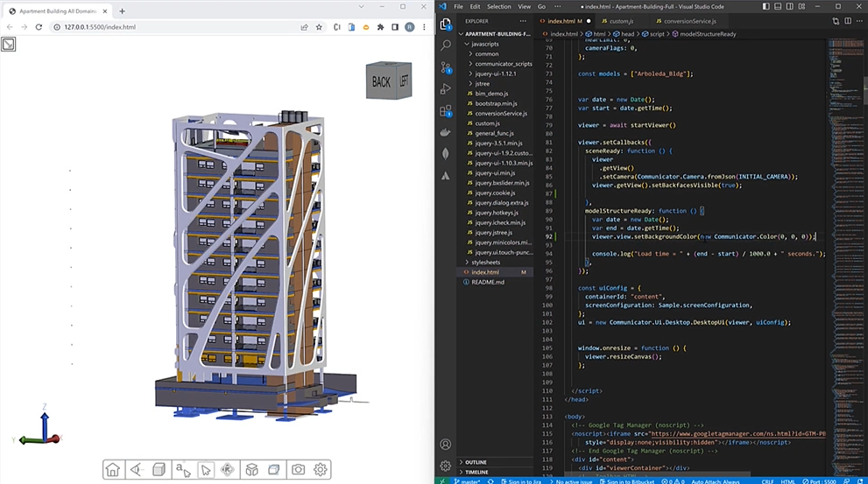Open VS Code Search activity icon
This screenshot has height=484, width=868.
coord(446,46)
